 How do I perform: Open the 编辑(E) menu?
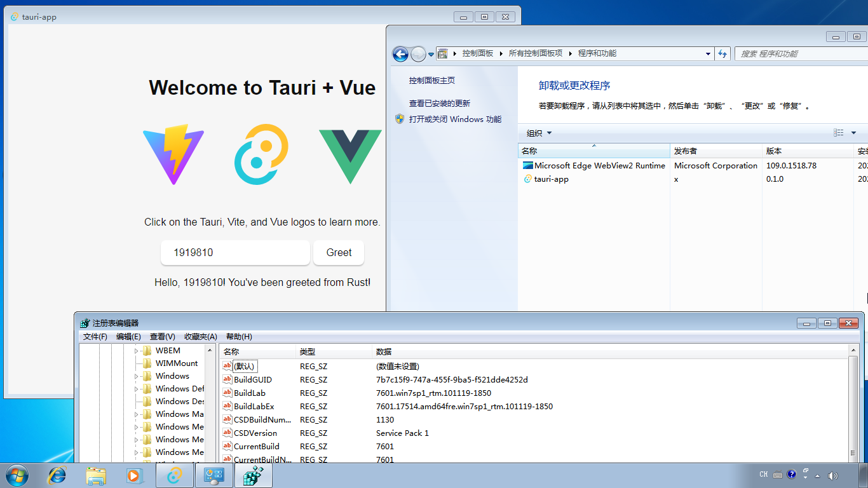[x=128, y=337]
